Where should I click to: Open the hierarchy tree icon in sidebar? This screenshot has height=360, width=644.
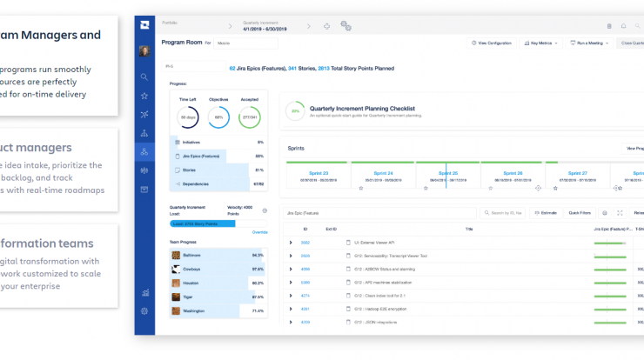pos(144,133)
